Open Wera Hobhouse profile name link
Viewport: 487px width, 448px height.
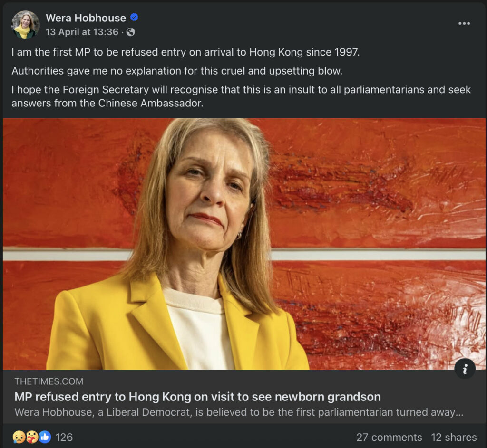(86, 18)
